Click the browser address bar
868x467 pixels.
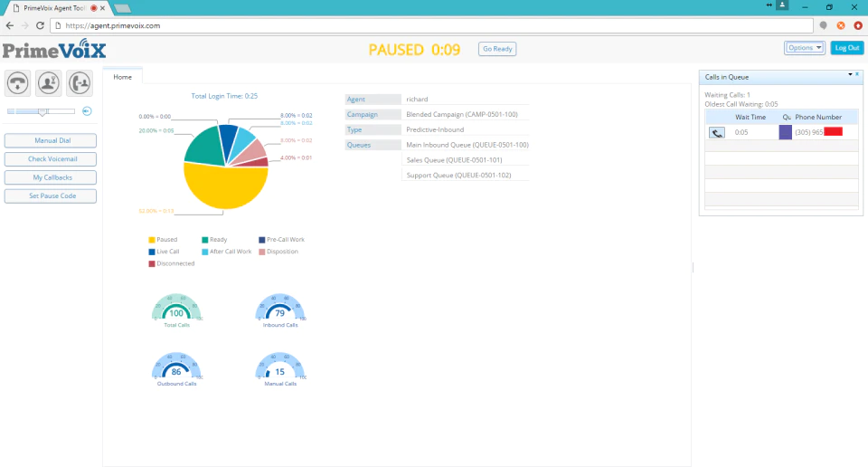coord(432,25)
